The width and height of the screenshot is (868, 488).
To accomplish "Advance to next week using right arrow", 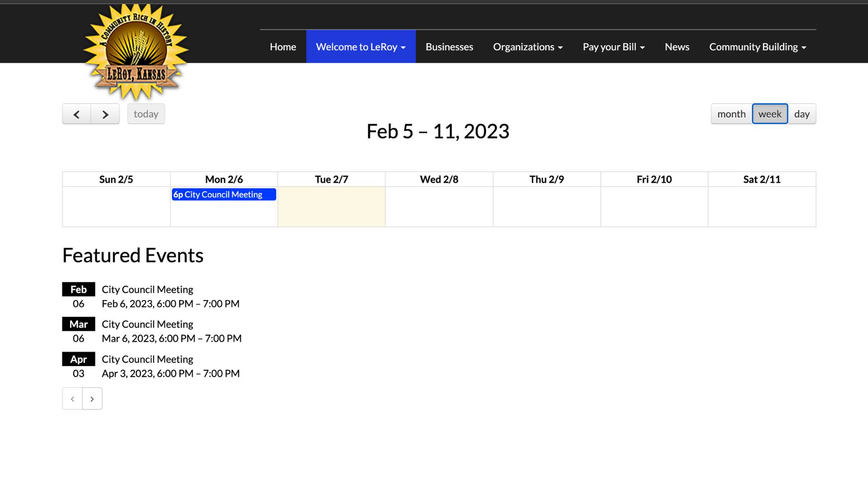I will coord(105,114).
